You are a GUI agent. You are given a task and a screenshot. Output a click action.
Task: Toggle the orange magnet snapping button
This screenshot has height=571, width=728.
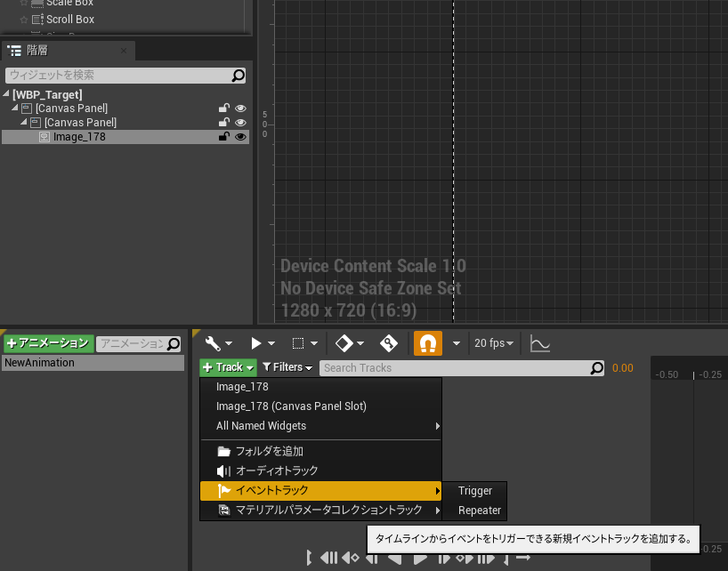pos(427,343)
